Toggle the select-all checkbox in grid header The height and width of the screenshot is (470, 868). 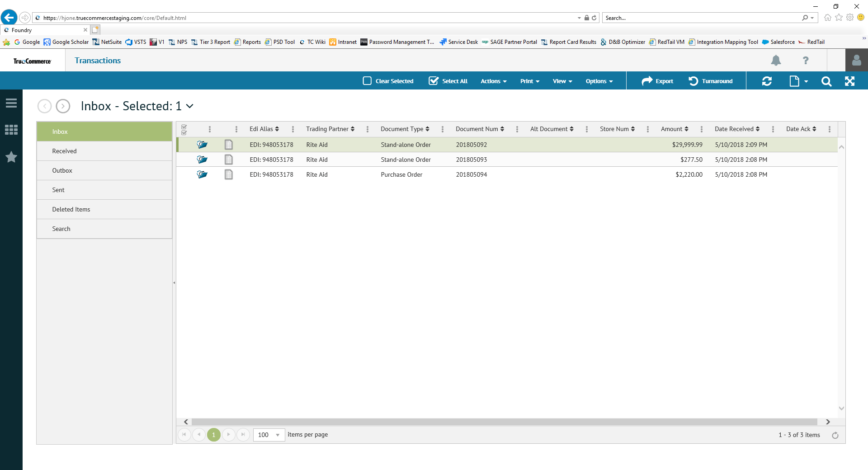(184, 130)
